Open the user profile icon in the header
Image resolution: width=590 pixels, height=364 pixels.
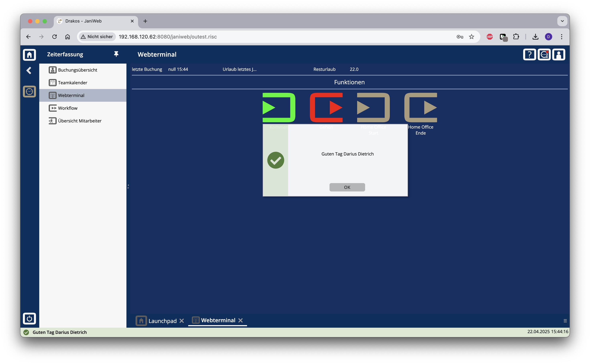[558, 55]
